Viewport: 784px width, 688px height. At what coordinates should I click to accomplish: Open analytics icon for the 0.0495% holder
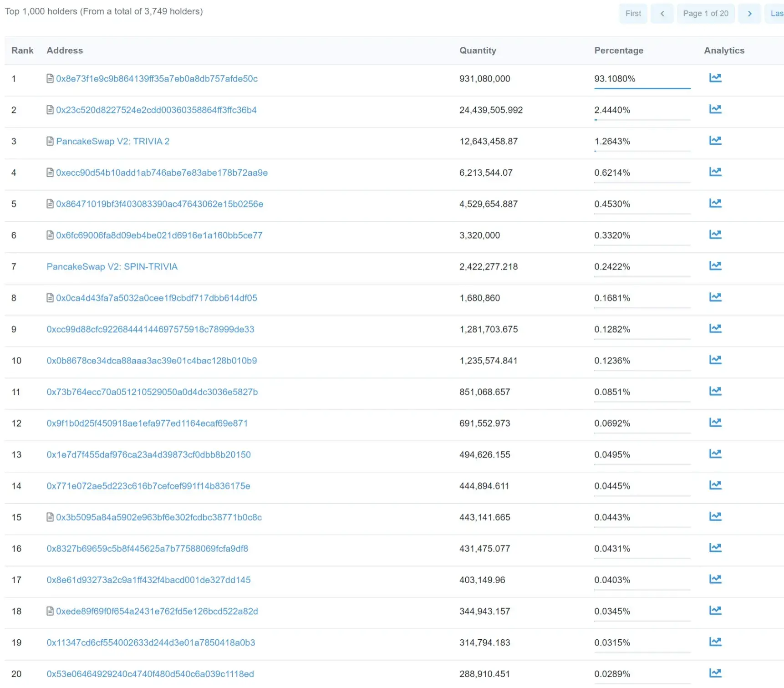tap(715, 454)
